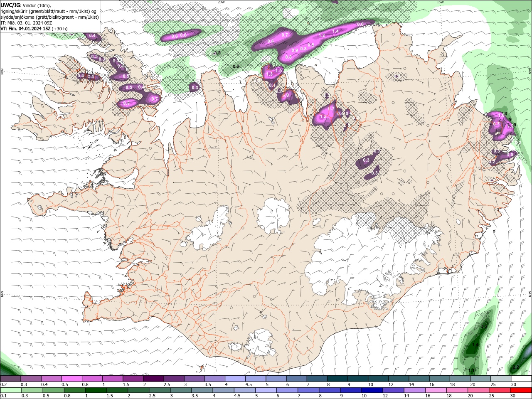
Task: Click the '15W' longitude label at top edge
Action: tap(440, 2)
